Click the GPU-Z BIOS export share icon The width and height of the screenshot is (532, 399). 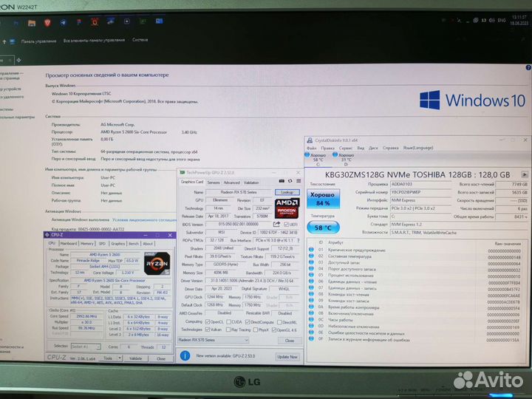(276, 225)
